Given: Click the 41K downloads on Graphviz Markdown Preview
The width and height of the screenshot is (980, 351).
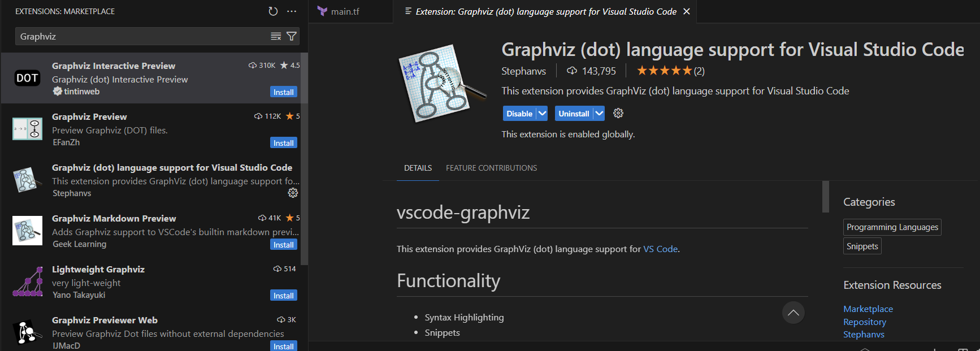Looking at the screenshot, I should [x=270, y=218].
